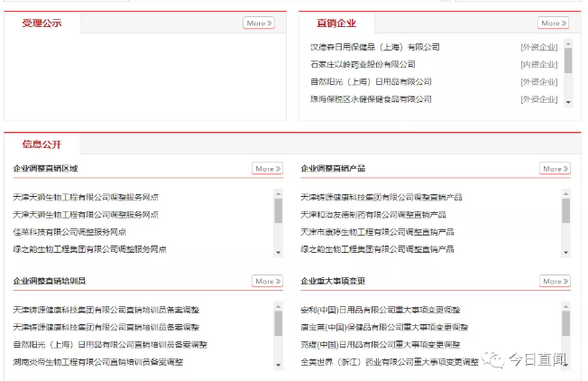
Task: Open 汉德森日用保健品（上海）有限公司 entry
Action: click(x=375, y=47)
